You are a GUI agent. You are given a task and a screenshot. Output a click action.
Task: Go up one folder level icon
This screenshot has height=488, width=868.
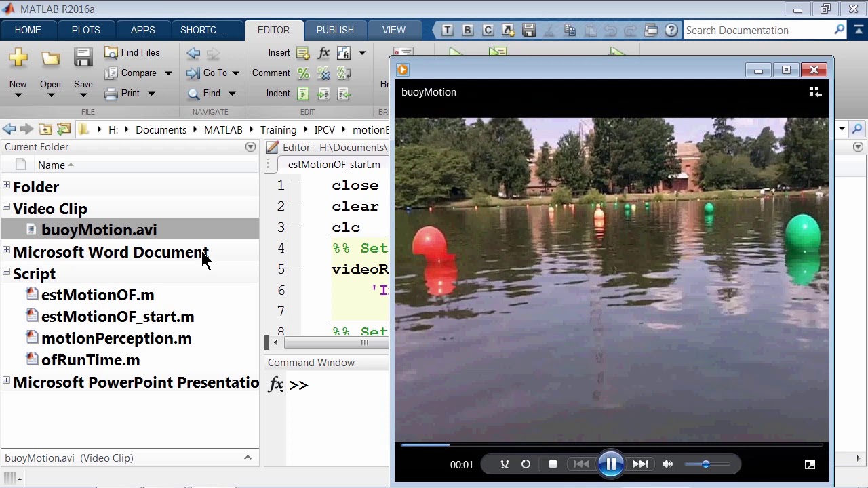pyautogui.click(x=45, y=129)
